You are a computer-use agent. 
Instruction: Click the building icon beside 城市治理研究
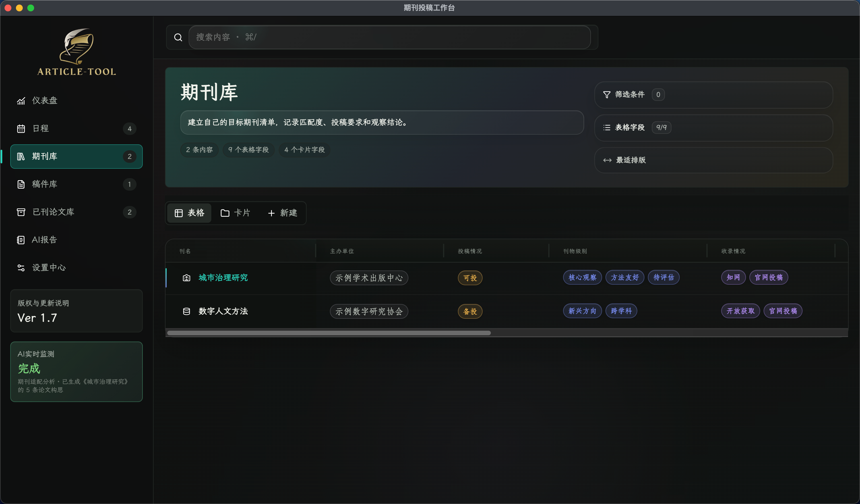pos(186,278)
